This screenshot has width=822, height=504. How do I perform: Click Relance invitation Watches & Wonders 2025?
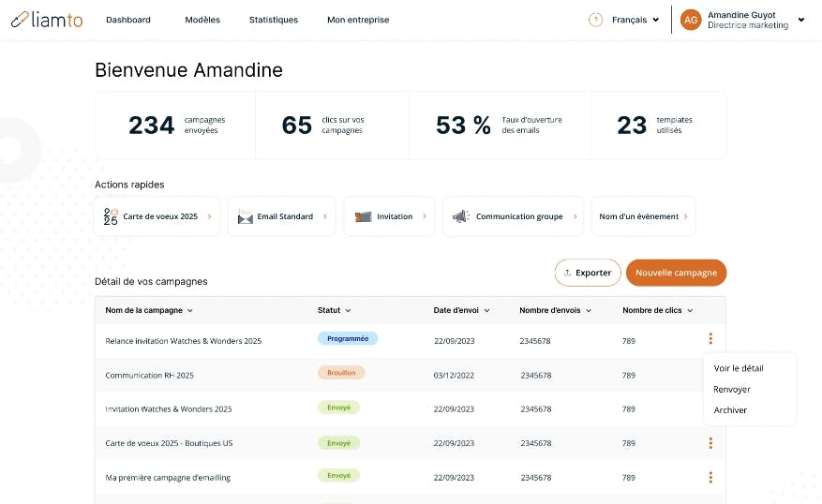(183, 341)
